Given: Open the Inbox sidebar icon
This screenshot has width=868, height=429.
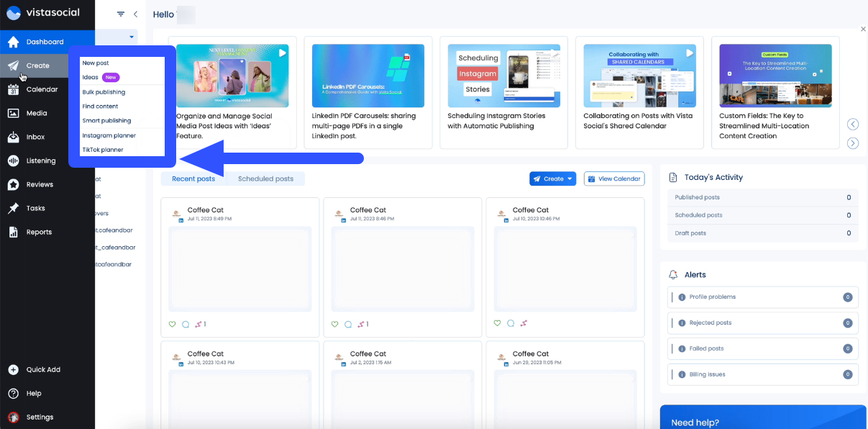Looking at the screenshot, I should (x=13, y=137).
